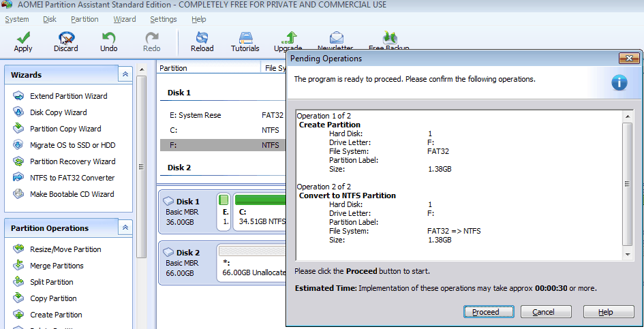
Task: Click NTFS to FAT32 Converter icon
Action: pos(18,177)
